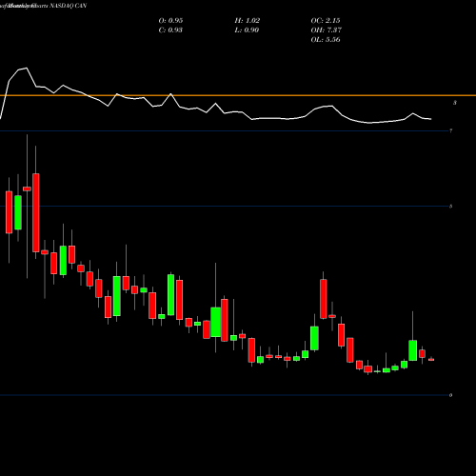Click the orange horizontal indicator line

[238, 95]
